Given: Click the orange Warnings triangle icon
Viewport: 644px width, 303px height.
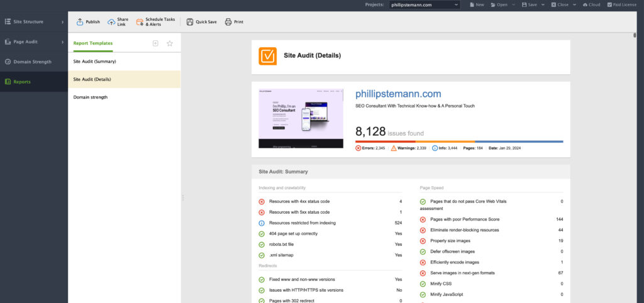Looking at the screenshot, I should click(394, 148).
